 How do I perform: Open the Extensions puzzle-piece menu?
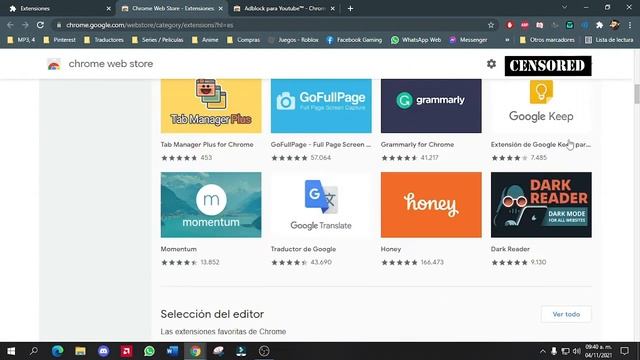[x=599, y=25]
